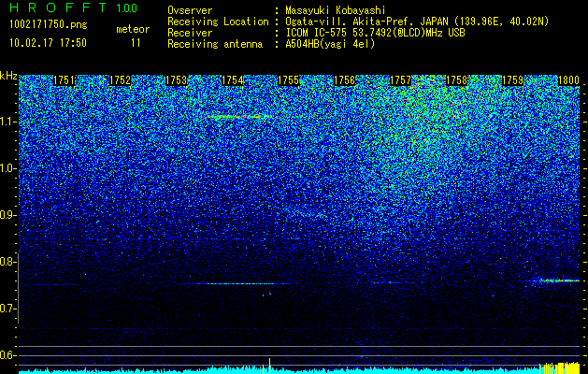Image resolution: width=588 pixels, height=374 pixels.
Task: Click the 1753 time marker
Action: coord(177,80)
